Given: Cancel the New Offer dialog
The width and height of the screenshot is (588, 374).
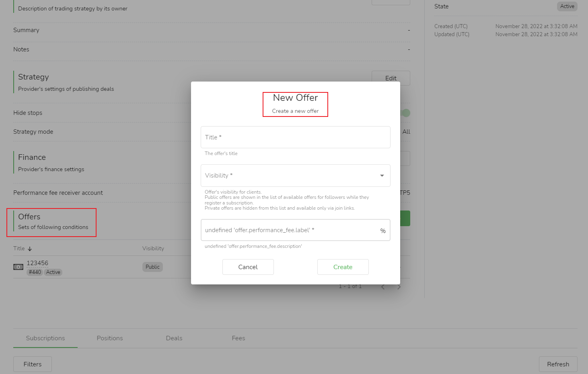Looking at the screenshot, I should point(248,267).
